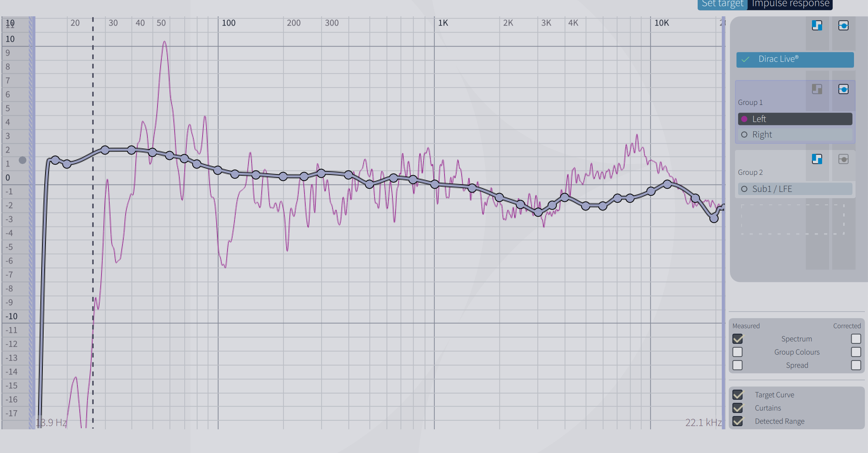The width and height of the screenshot is (868, 453).
Task: Enable the Corrected Spread checkbox
Action: (856, 365)
